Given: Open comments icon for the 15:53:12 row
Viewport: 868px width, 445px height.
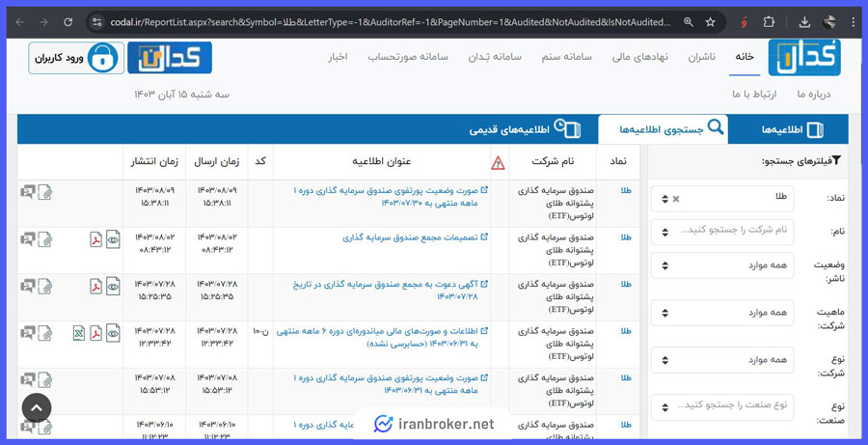Looking at the screenshot, I should pyautogui.click(x=28, y=380).
